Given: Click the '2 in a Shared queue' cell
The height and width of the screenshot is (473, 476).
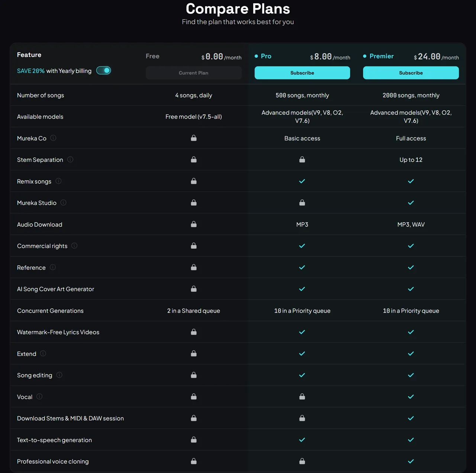Looking at the screenshot, I should [x=193, y=311].
